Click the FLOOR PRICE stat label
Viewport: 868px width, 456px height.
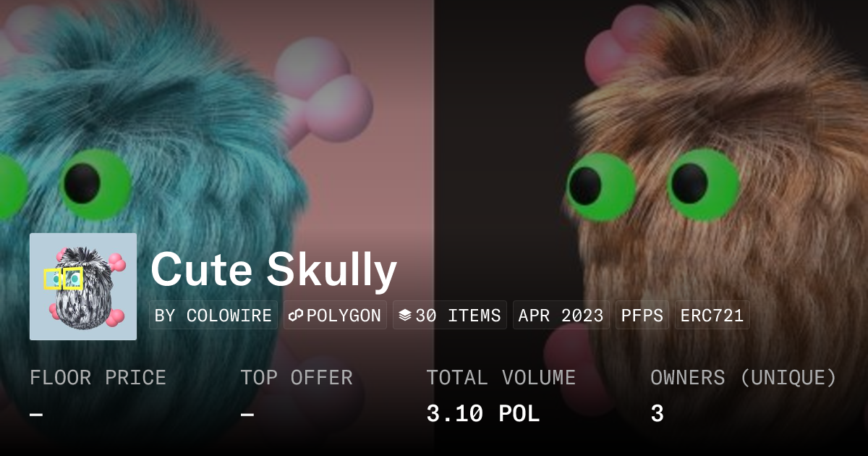coord(98,378)
